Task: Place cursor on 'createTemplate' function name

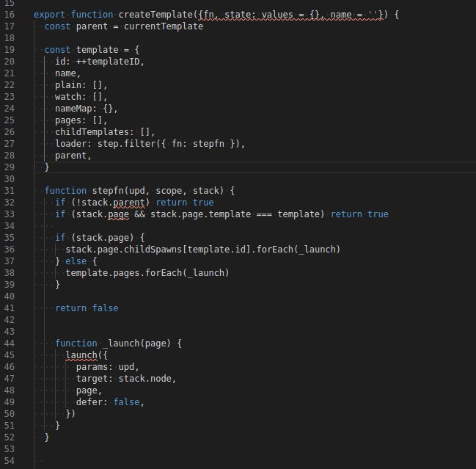Action: [x=155, y=15]
